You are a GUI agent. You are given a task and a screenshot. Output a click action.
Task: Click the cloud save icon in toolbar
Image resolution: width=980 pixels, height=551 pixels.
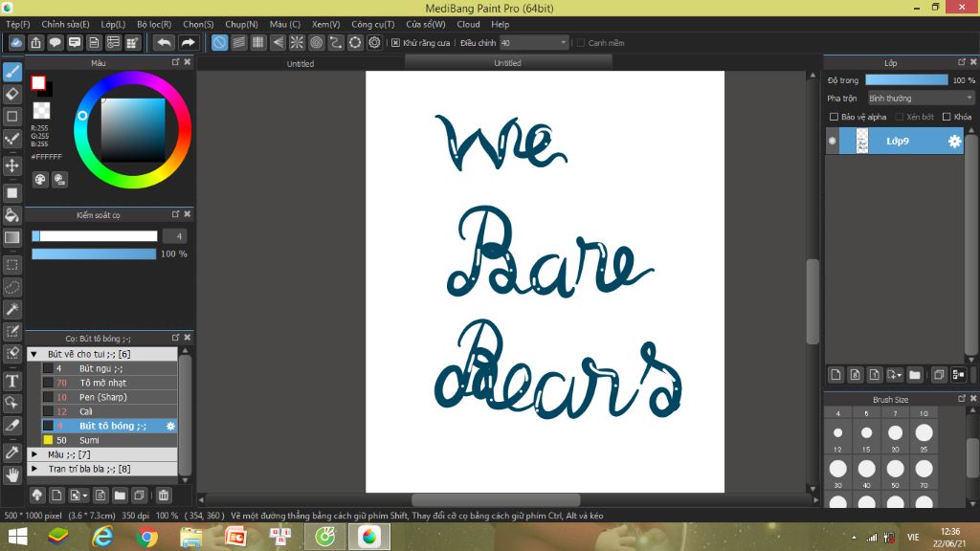[x=16, y=42]
